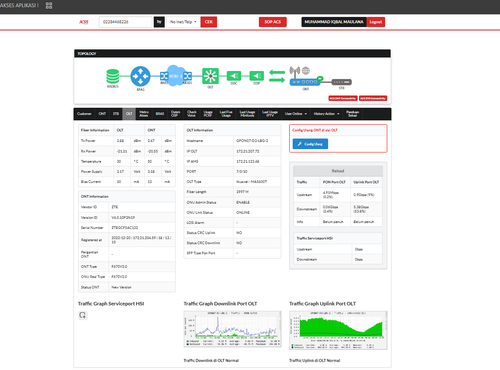Select the ODC splitter icon

234,76
